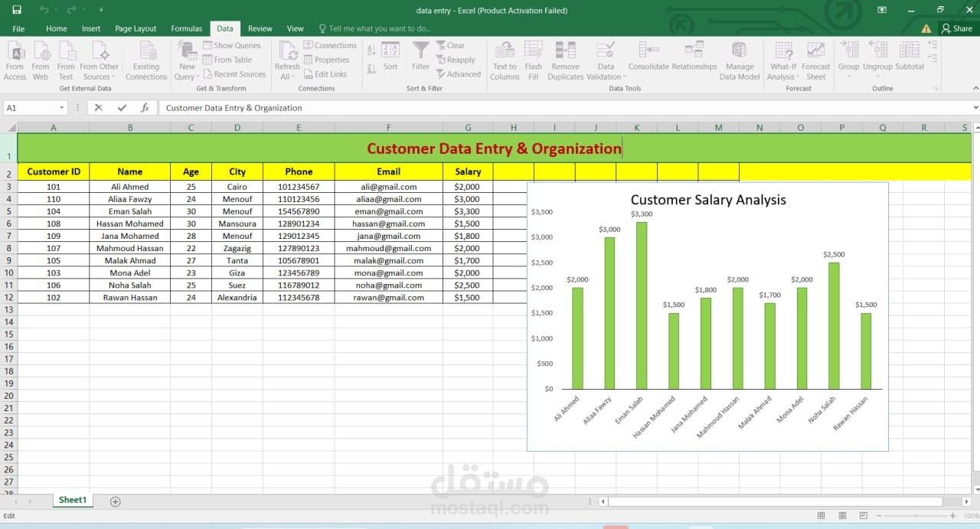Click the New Sheet plus button
Screen dimensions: 980x529
pyautogui.click(x=115, y=501)
